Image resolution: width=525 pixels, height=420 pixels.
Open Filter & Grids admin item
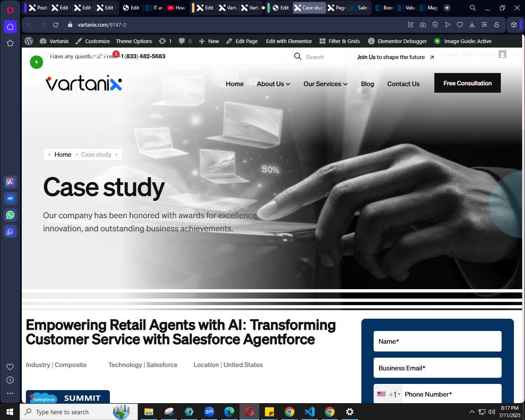[x=340, y=41]
